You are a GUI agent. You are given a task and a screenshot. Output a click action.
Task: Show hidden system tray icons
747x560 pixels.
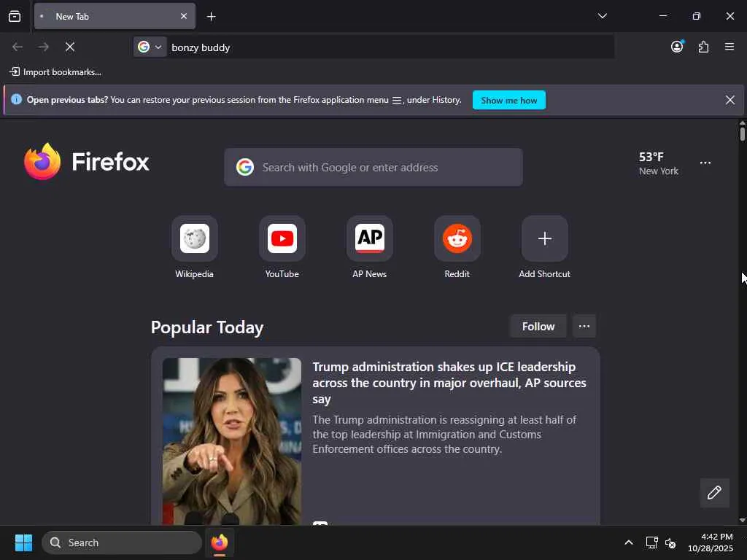tap(628, 542)
